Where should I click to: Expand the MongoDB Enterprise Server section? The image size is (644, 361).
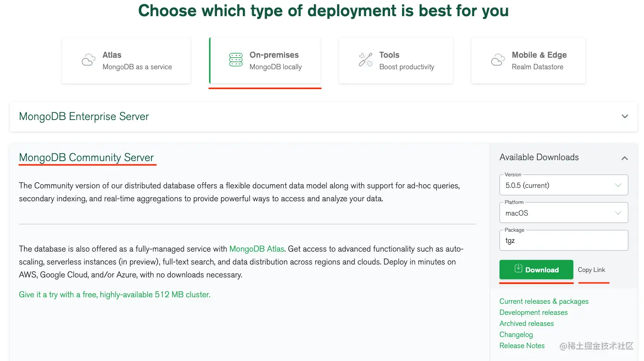tap(625, 116)
